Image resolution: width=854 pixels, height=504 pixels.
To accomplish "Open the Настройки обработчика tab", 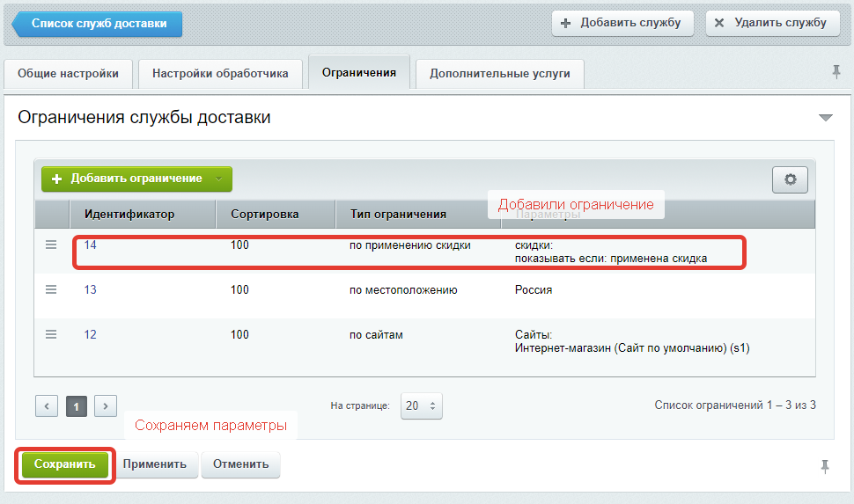I will point(220,74).
